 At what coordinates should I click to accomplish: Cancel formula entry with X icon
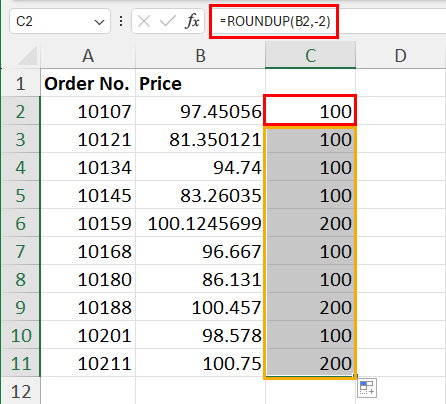144,22
